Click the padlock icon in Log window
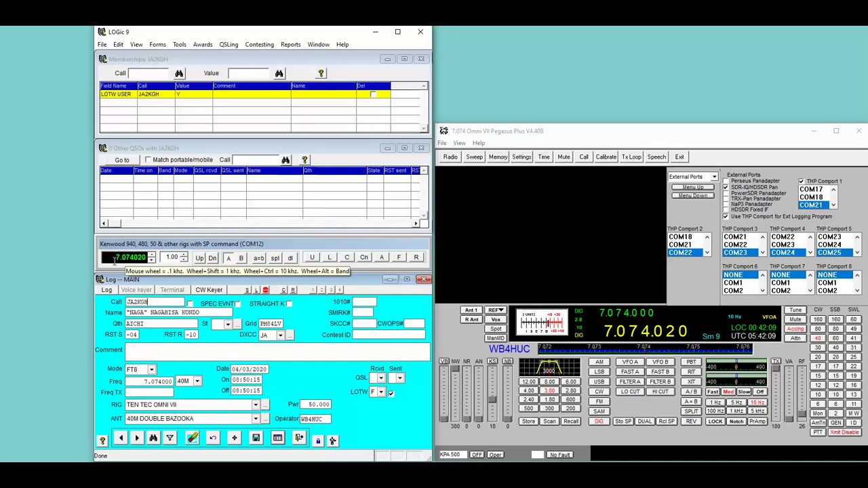868x488 pixels. pyautogui.click(x=318, y=441)
